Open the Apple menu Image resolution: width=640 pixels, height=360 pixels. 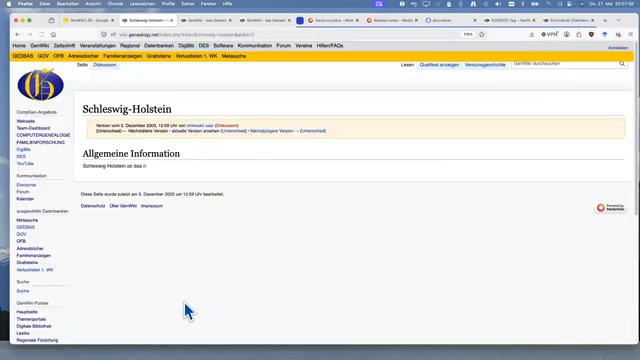9,4
